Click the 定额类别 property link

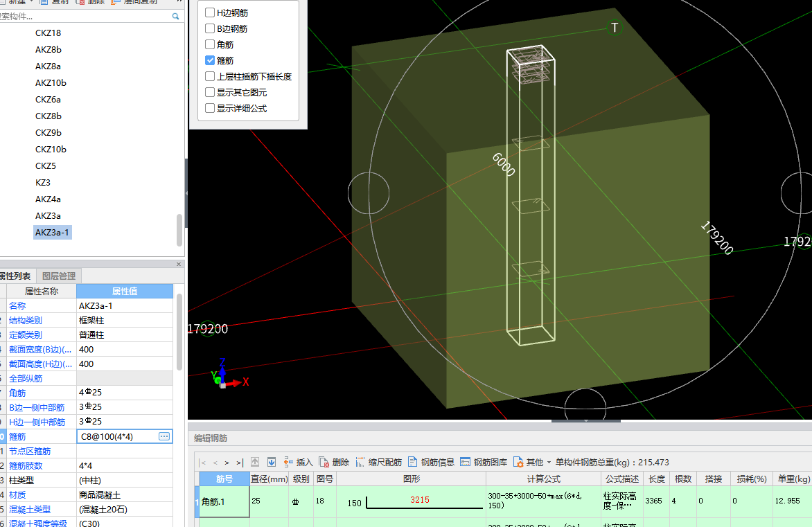26,335
